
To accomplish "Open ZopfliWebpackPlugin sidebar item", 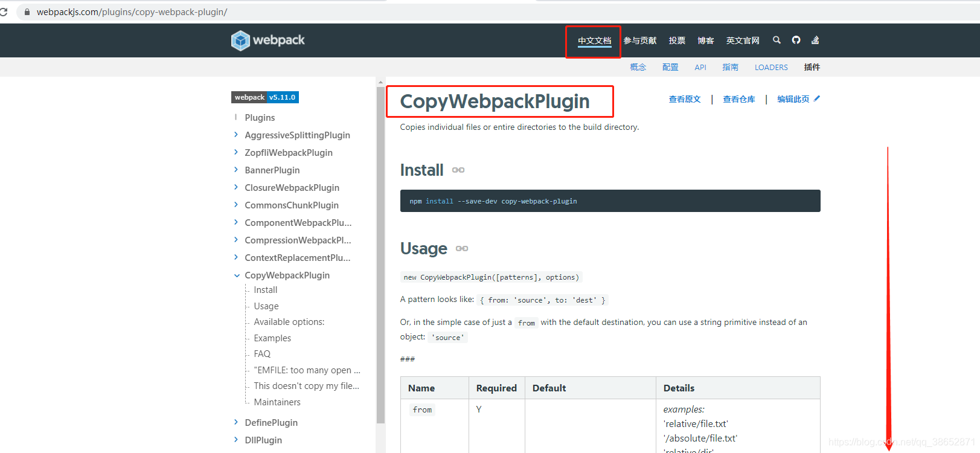I will pos(289,153).
